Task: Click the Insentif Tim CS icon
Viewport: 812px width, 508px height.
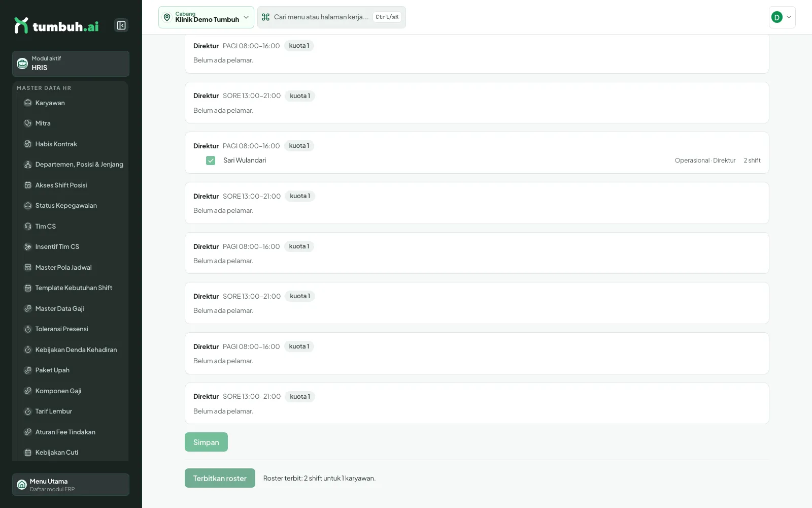Action: 28,247
